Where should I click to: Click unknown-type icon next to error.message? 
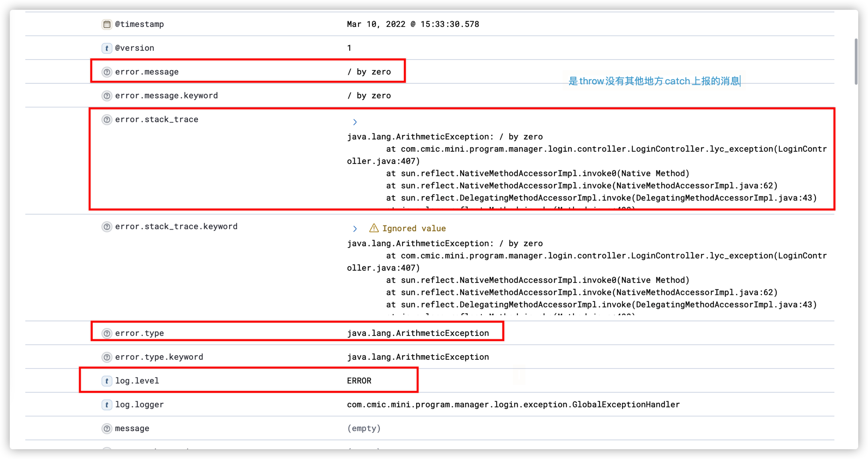(107, 72)
